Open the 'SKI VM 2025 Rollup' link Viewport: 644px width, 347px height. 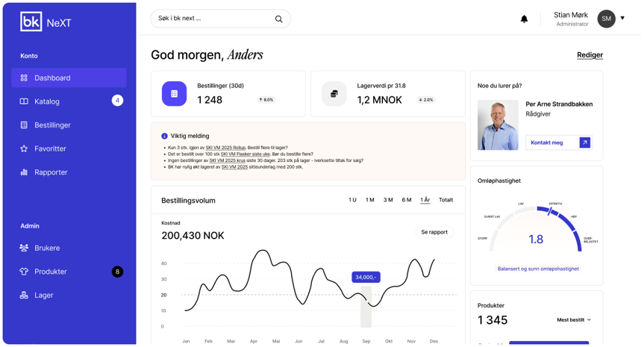click(x=225, y=148)
